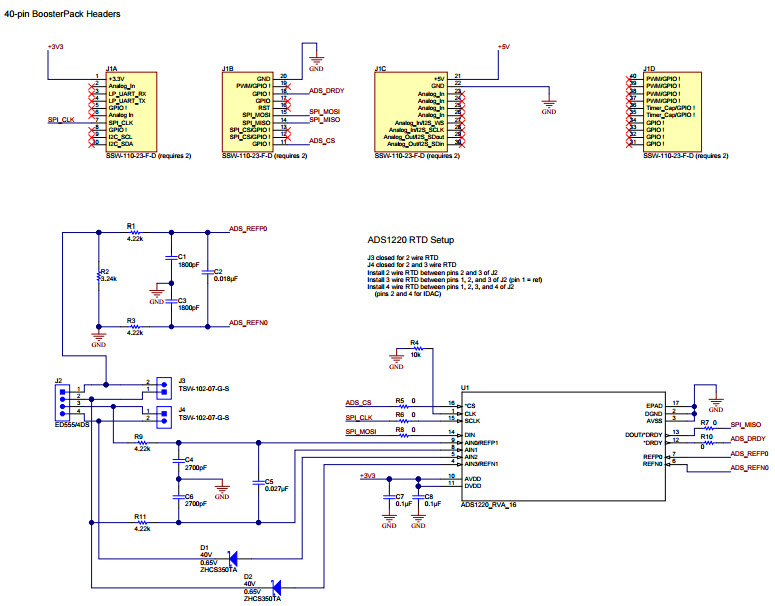The height and width of the screenshot is (606, 775).
Task: Select the ADS_REFP0 net label near R1
Action: coord(249,229)
